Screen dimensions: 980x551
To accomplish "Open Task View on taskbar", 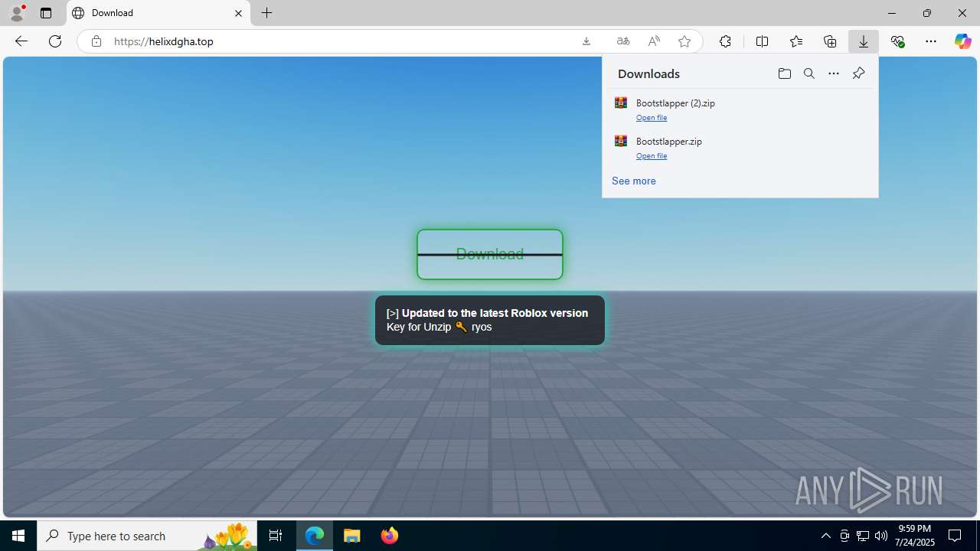I will [x=276, y=536].
